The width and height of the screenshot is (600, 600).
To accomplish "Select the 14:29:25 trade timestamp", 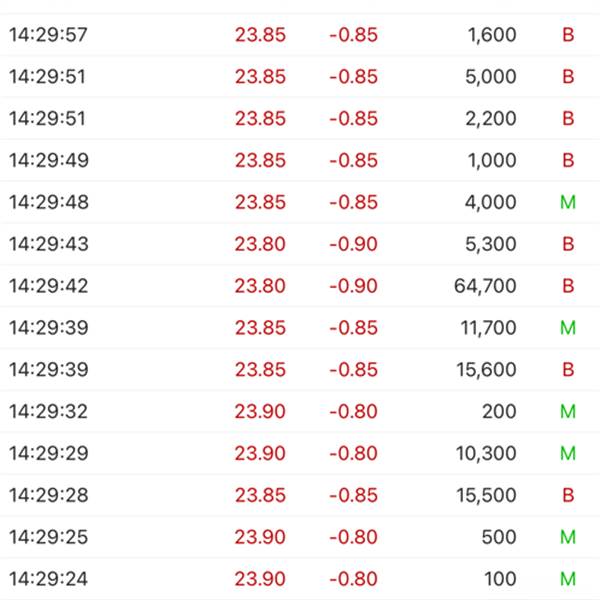I will 48,537.
